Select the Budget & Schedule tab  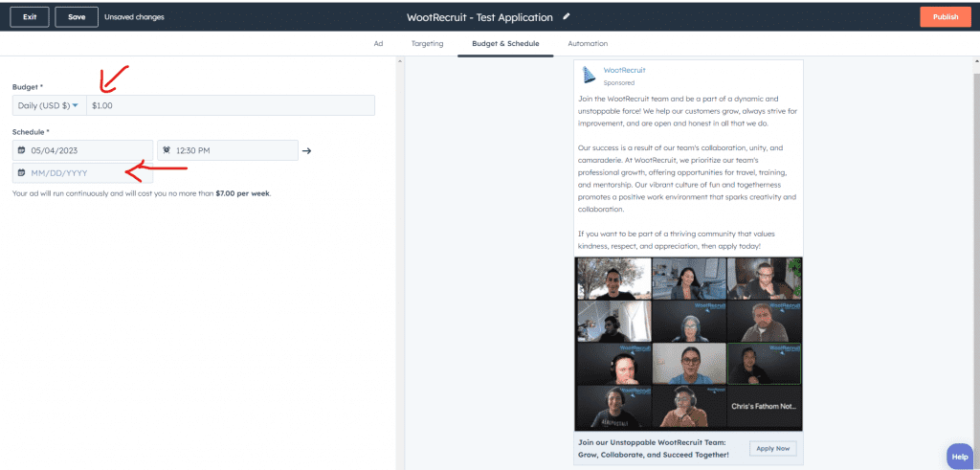pos(505,44)
